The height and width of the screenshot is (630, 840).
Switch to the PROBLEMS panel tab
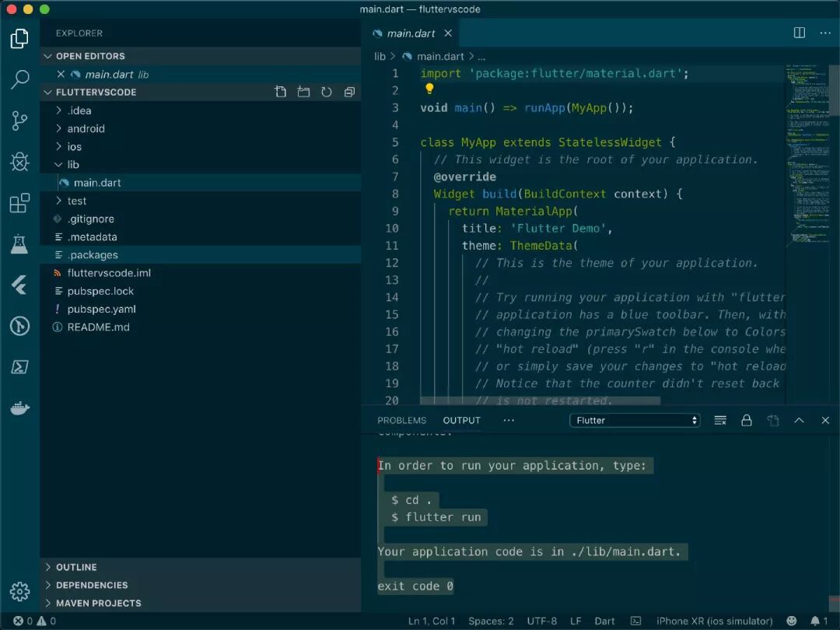point(402,421)
